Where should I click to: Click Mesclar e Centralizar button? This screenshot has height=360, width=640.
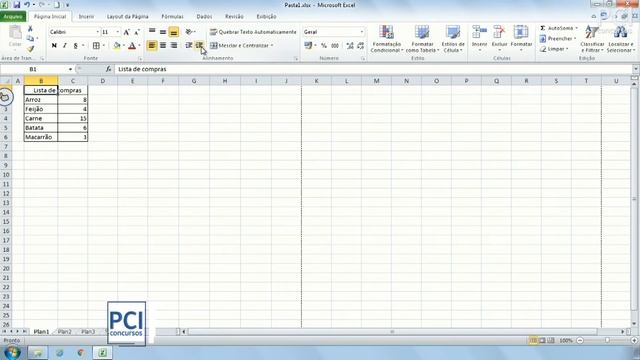click(x=240, y=45)
